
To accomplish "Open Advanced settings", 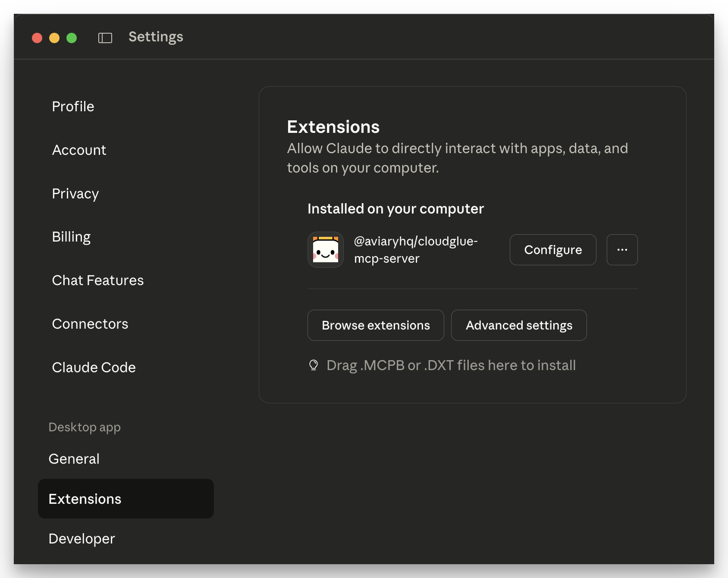I will point(518,325).
